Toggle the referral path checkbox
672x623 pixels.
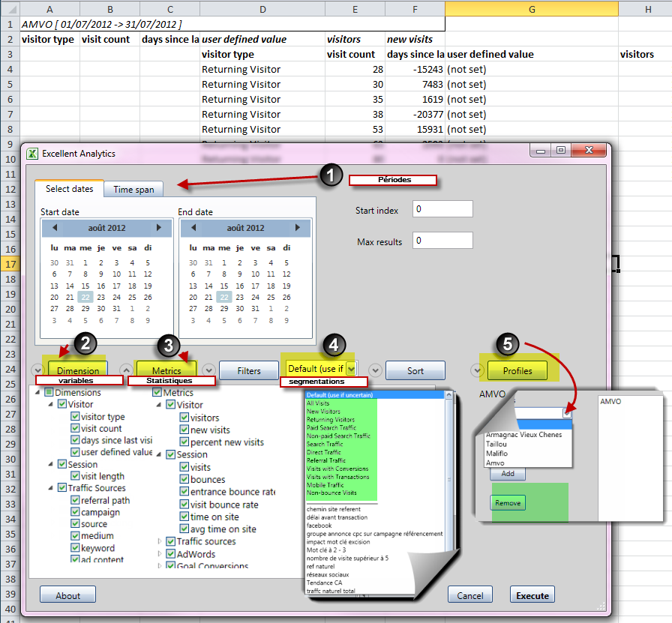75,500
